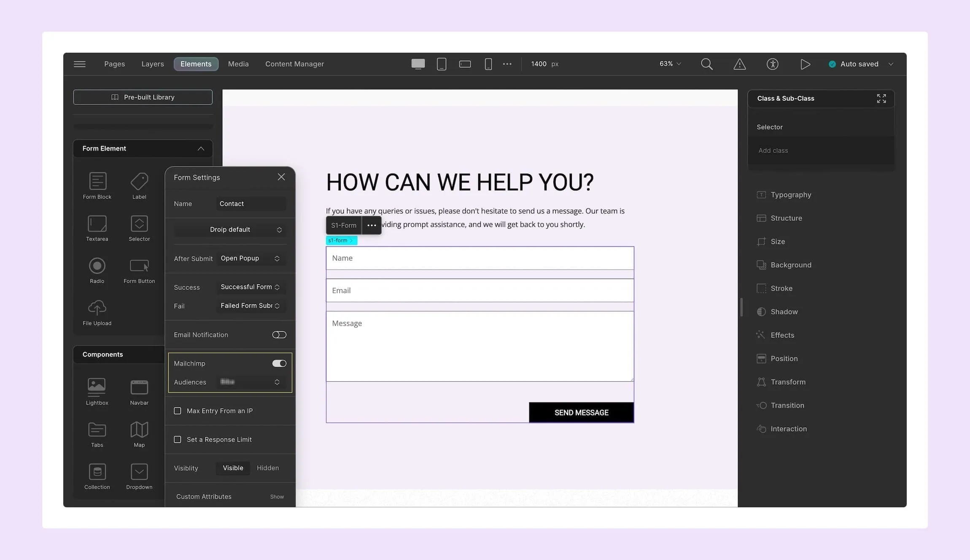Check Set a Response Limit

(178, 439)
